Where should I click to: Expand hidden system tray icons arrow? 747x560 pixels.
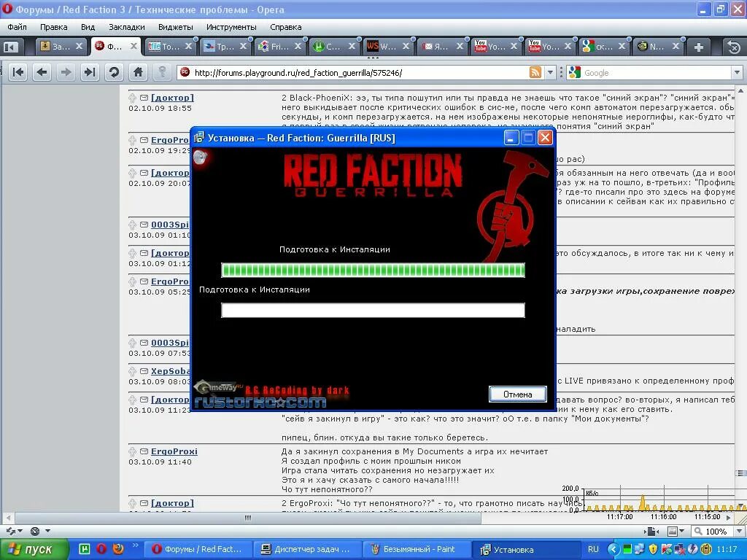coord(613,550)
